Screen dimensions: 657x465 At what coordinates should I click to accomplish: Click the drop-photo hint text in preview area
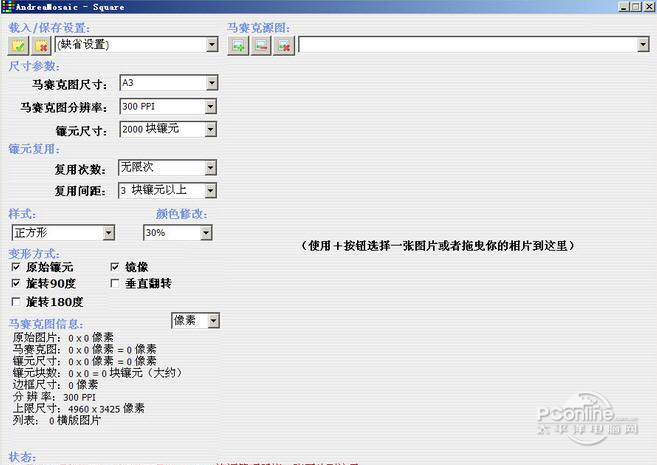(x=437, y=245)
